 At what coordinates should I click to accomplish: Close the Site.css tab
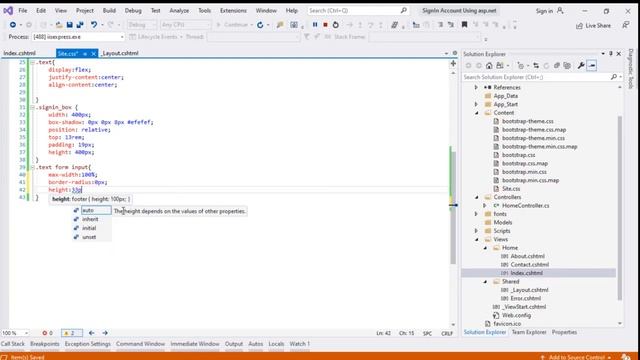93,53
